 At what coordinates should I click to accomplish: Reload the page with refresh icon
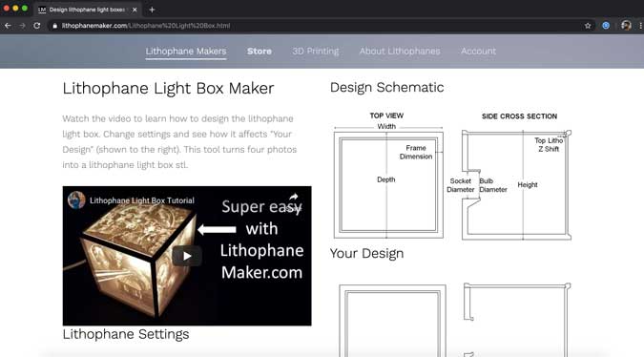tap(37, 26)
